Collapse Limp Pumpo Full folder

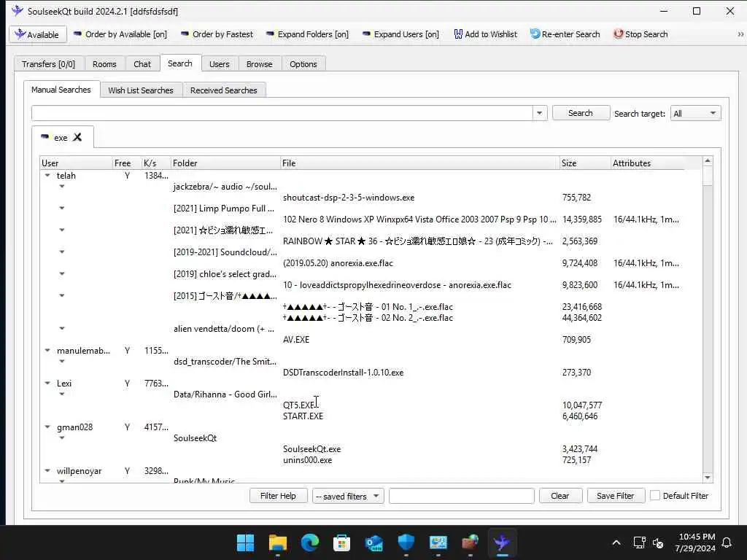[x=61, y=208]
